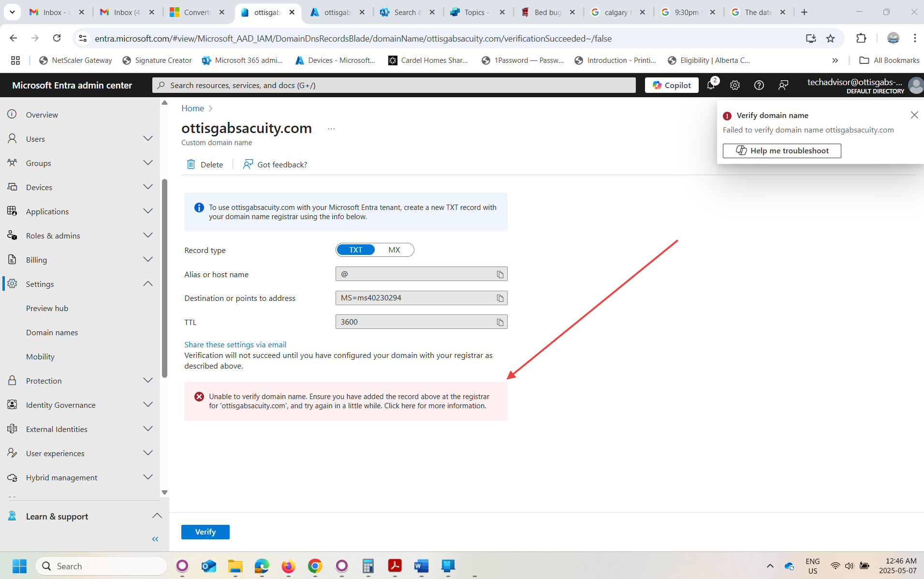Image resolution: width=924 pixels, height=579 pixels.
Task: Open Microsoft Word from the taskbar
Action: (422, 566)
